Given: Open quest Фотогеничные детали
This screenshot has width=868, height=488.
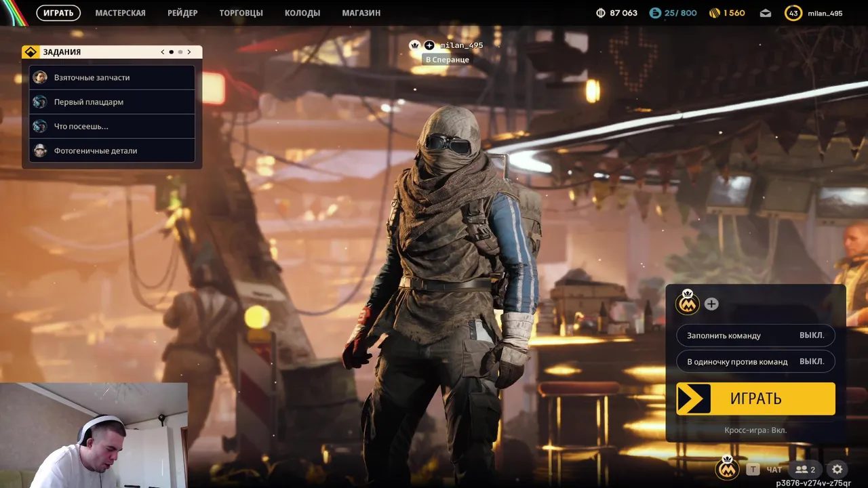Looking at the screenshot, I should 112,150.
